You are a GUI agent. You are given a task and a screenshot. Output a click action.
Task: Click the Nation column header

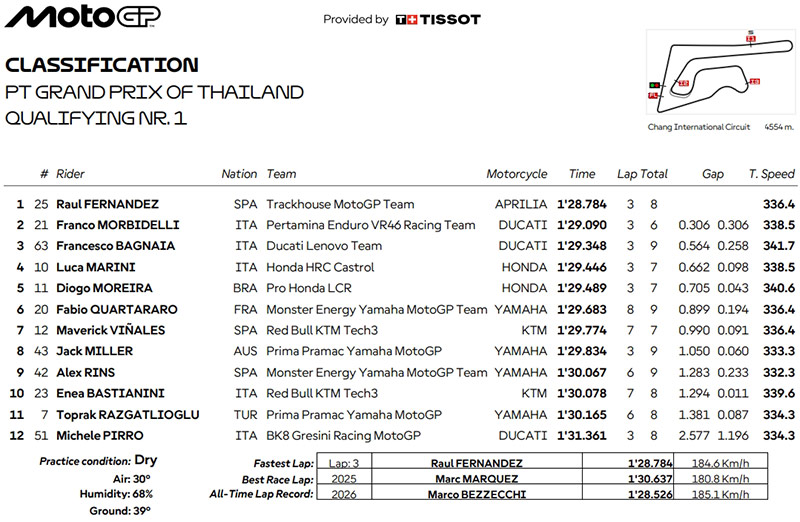(239, 174)
